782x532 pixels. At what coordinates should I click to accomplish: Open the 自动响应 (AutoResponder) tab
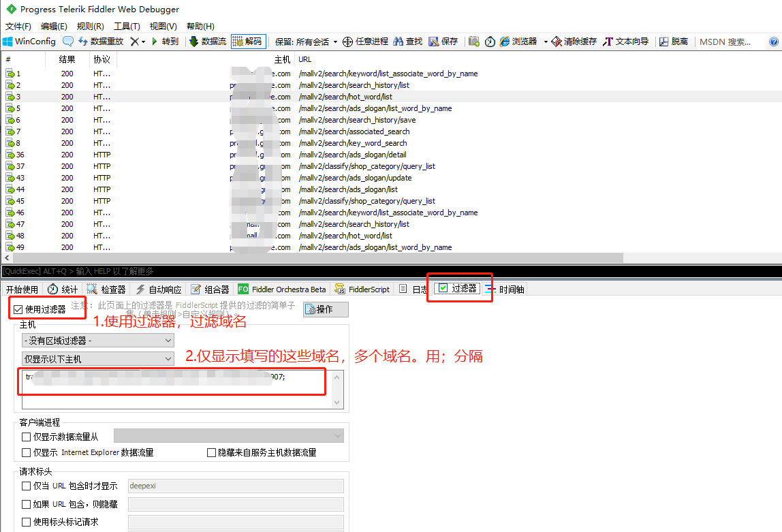159,290
